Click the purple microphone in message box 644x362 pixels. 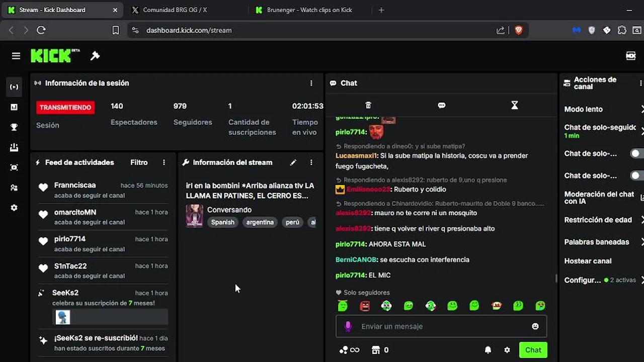(x=348, y=326)
